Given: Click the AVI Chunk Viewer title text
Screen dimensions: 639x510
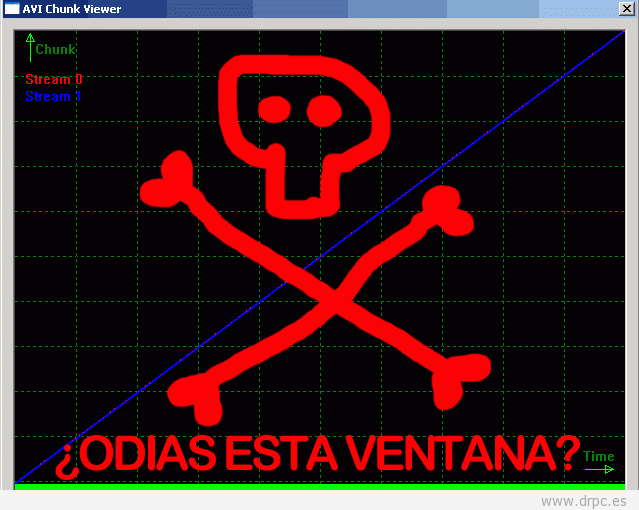Looking at the screenshot, I should 72,9.
